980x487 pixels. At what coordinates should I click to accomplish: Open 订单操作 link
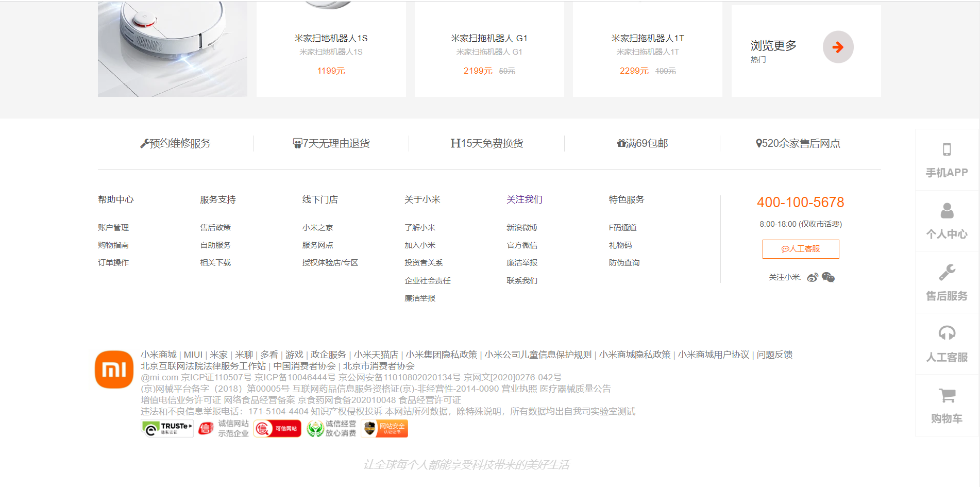pyautogui.click(x=113, y=262)
